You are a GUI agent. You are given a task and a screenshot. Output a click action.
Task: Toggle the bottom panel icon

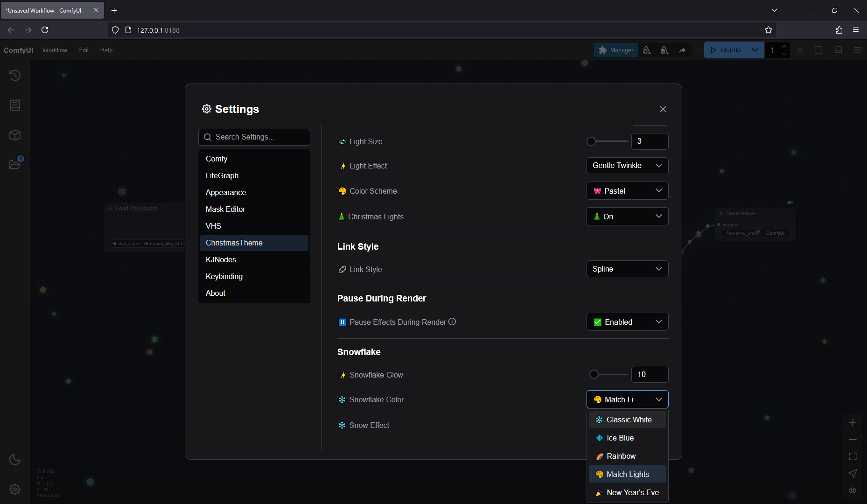[x=839, y=50]
